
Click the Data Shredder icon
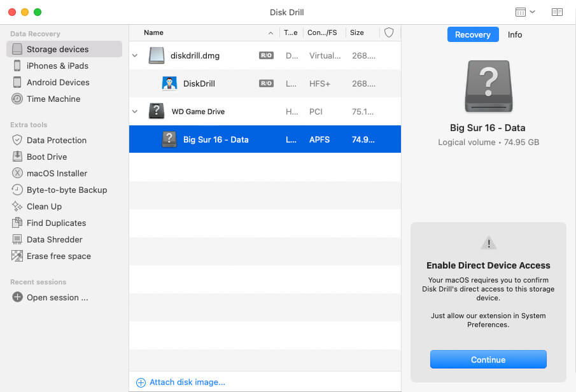pyautogui.click(x=17, y=239)
